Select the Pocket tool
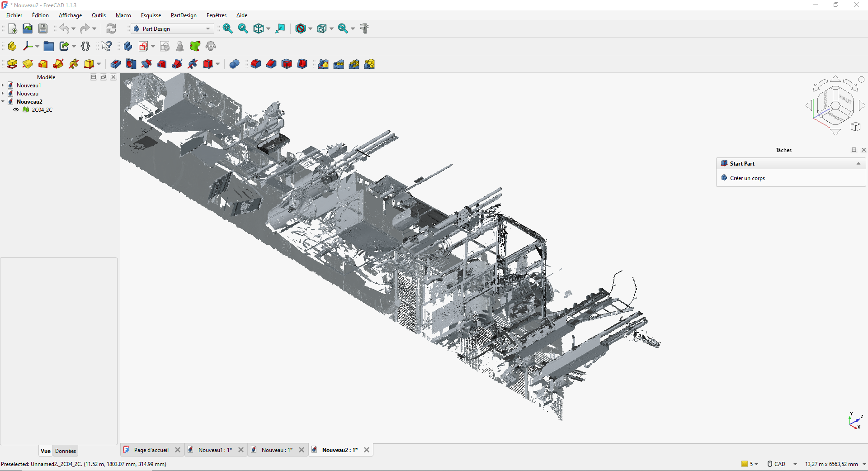868x471 pixels. click(116, 64)
